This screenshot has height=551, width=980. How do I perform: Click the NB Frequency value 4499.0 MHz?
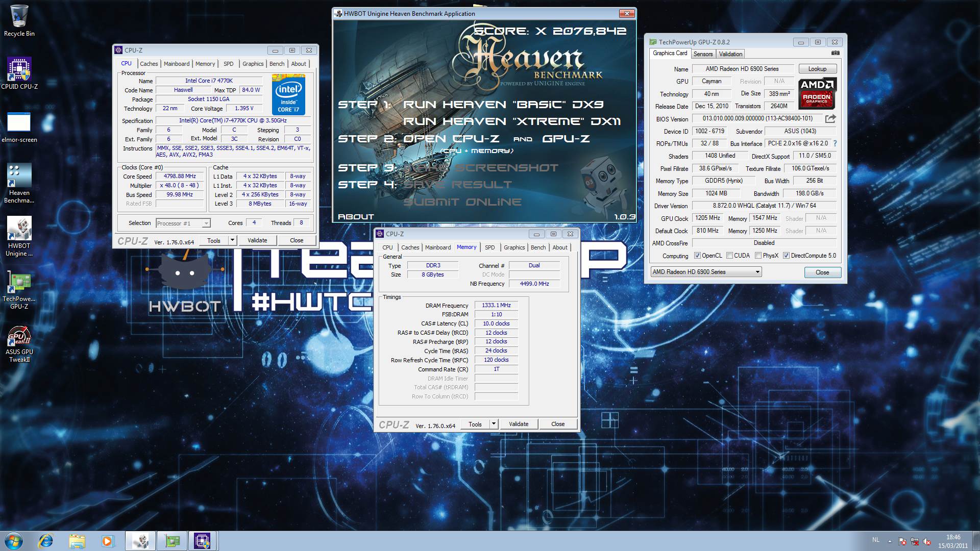[x=534, y=284]
